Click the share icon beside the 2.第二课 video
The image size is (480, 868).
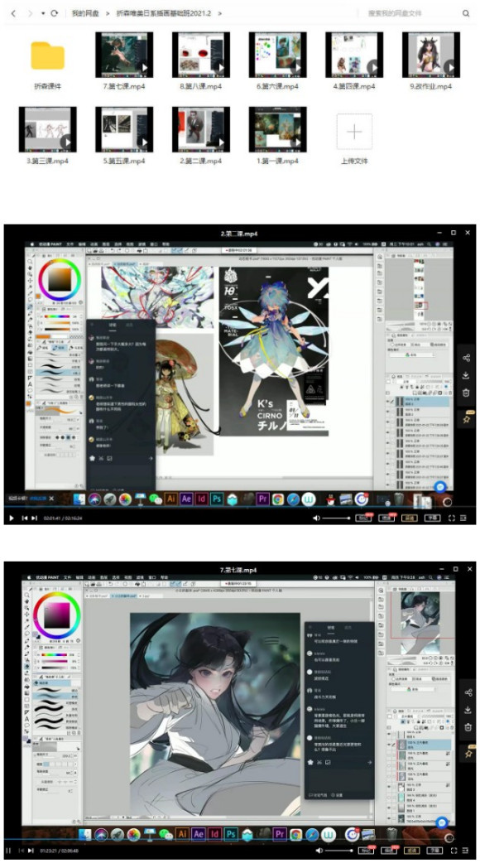(x=466, y=358)
